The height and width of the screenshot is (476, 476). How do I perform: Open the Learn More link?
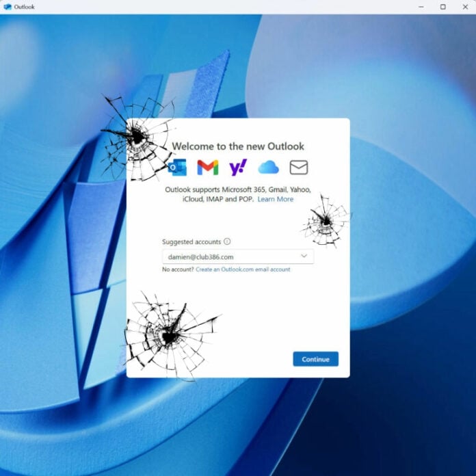(276, 199)
